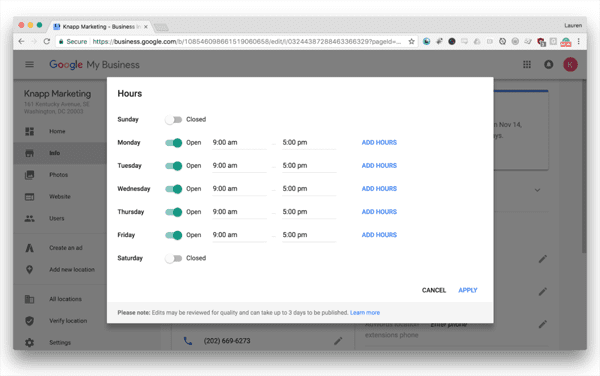Click the Google My Business logo

tap(94, 65)
